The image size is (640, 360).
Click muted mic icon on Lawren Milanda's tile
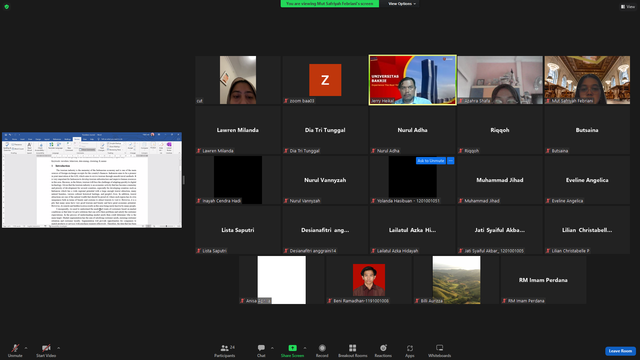pyautogui.click(x=199, y=151)
